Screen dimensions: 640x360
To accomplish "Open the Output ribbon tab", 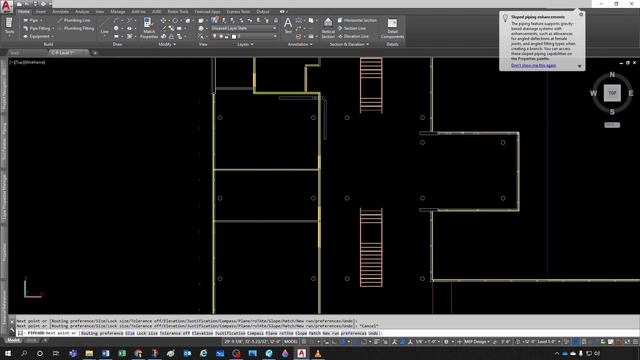I will pyautogui.click(x=263, y=11).
